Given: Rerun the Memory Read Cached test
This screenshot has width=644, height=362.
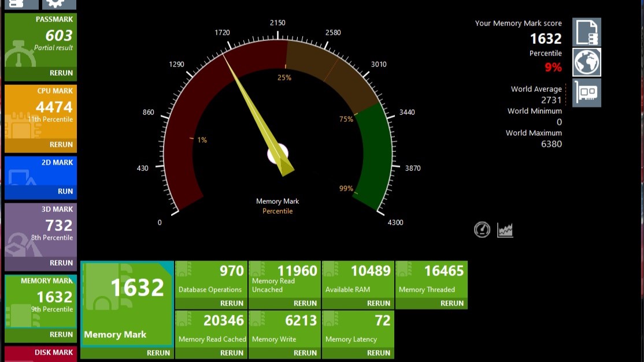Looking at the screenshot, I should pos(232,353).
